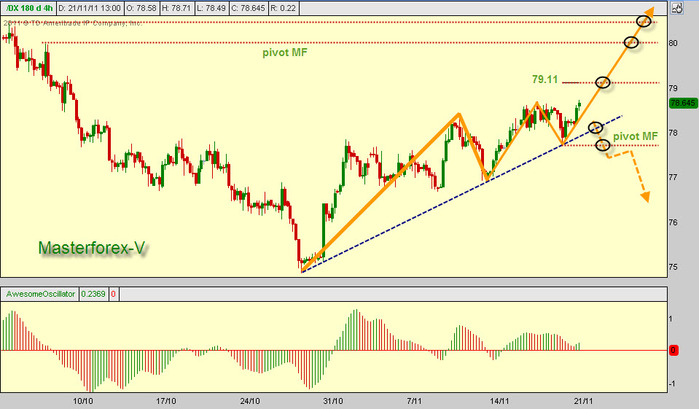Select the /DX 180 d 4h symbol field
Screen dimensions: 699x409
click(x=29, y=8)
